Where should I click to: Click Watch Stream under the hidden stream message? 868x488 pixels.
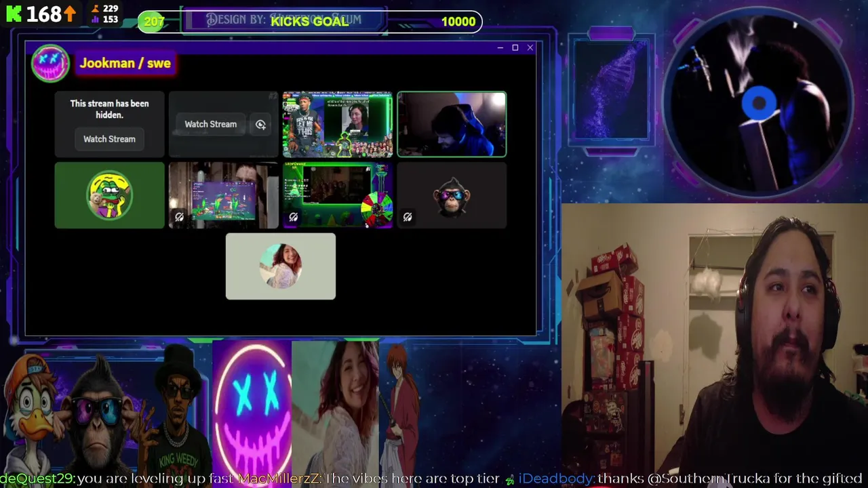[x=109, y=139]
